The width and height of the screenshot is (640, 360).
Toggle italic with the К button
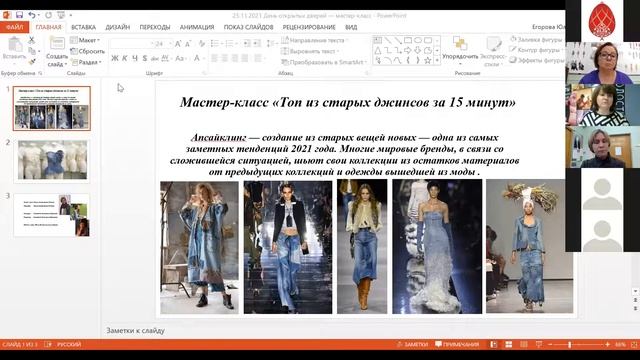click(125, 58)
